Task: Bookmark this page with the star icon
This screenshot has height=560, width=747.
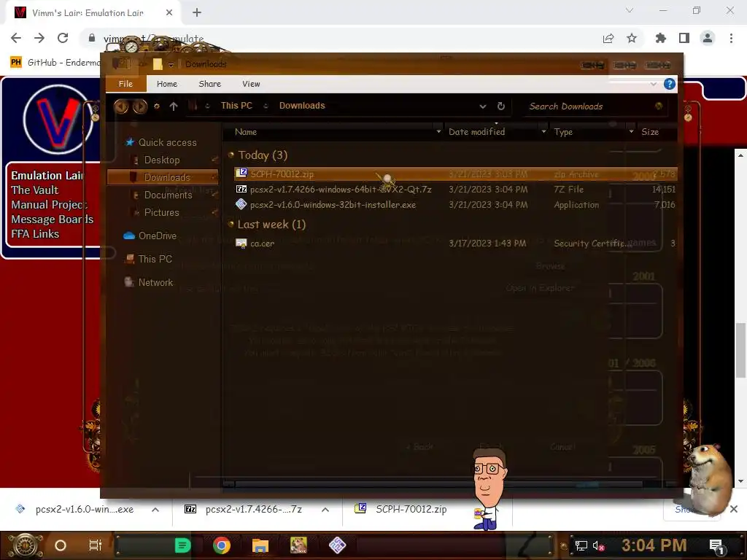Action: pyautogui.click(x=632, y=38)
